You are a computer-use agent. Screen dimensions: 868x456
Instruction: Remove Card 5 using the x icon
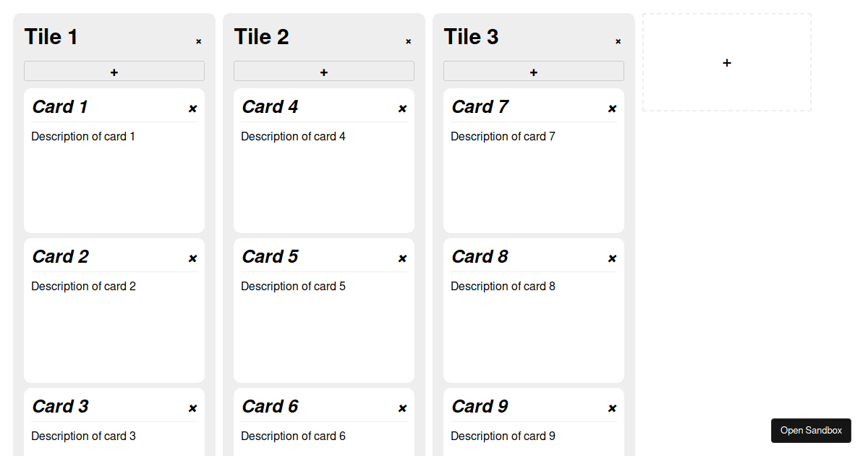402,258
